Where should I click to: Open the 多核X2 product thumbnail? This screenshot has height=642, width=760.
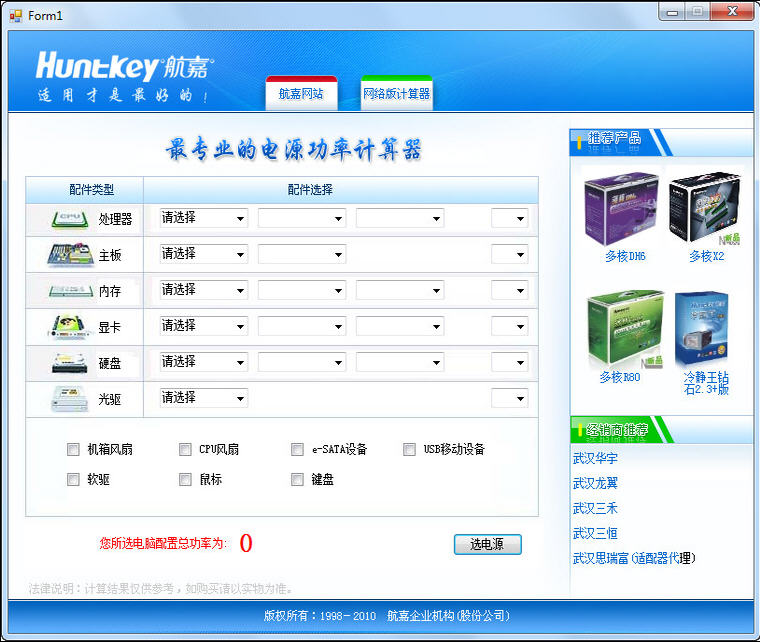705,207
